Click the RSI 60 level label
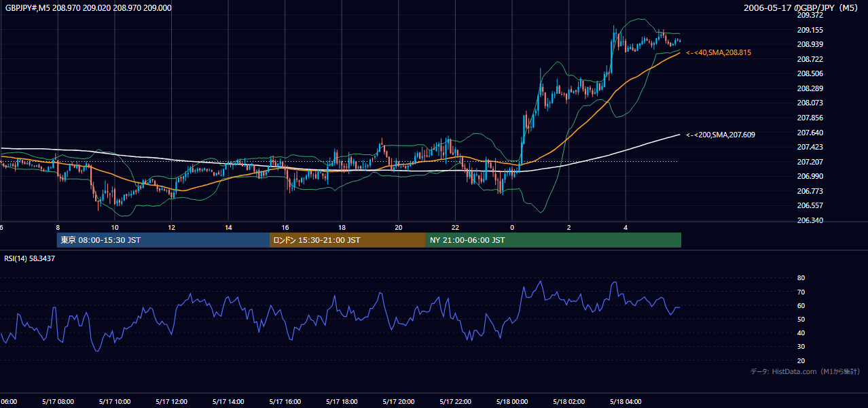868x408 pixels. coord(801,305)
